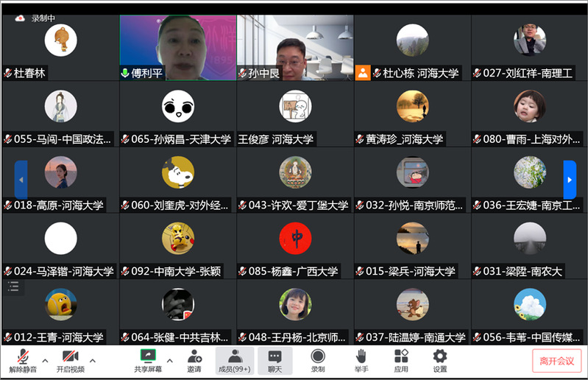The width and height of the screenshot is (588, 380).
Task: Expand the arrow next to 解除静音
Action: [x=45, y=361]
